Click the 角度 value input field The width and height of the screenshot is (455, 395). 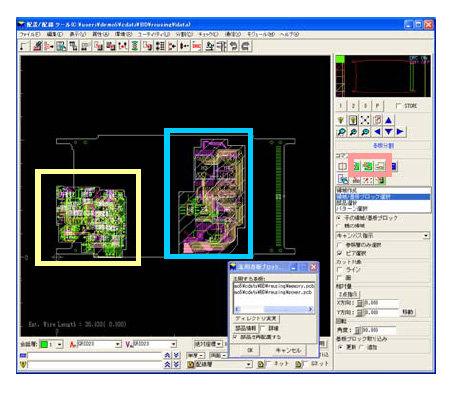pyautogui.click(x=378, y=330)
